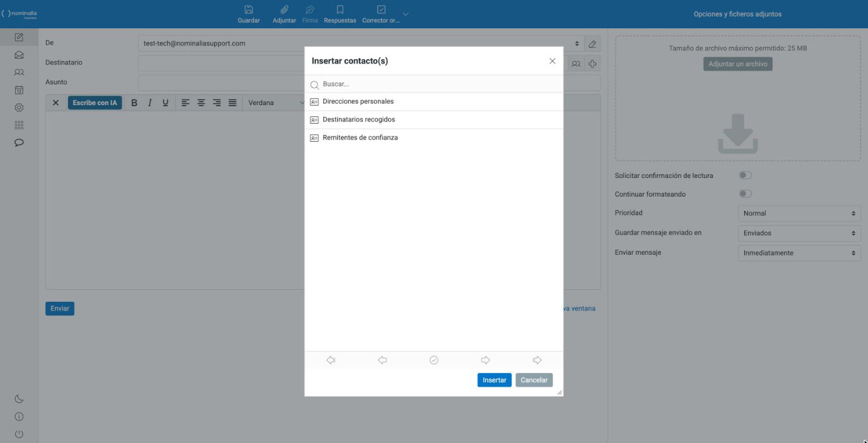The width and height of the screenshot is (868, 443).
Task: Toggle dark mode moon icon
Action: pos(19,399)
